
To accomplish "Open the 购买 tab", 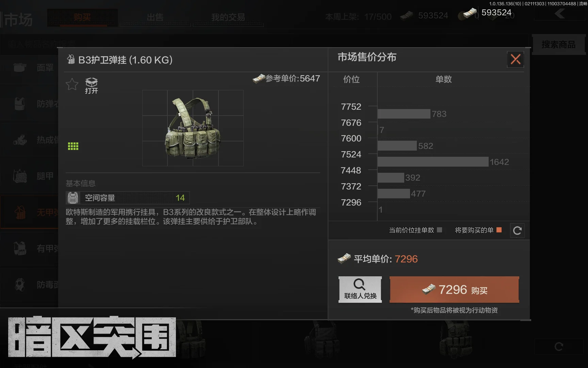I will [82, 17].
